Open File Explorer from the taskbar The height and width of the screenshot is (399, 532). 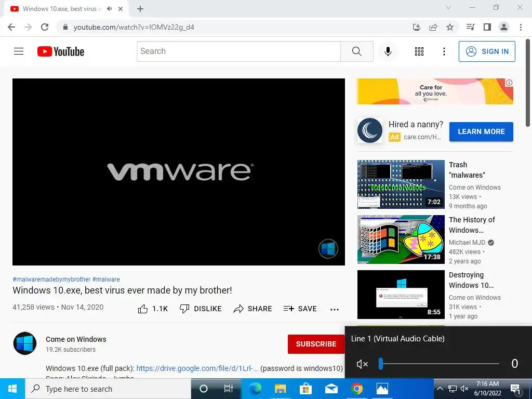[280, 389]
